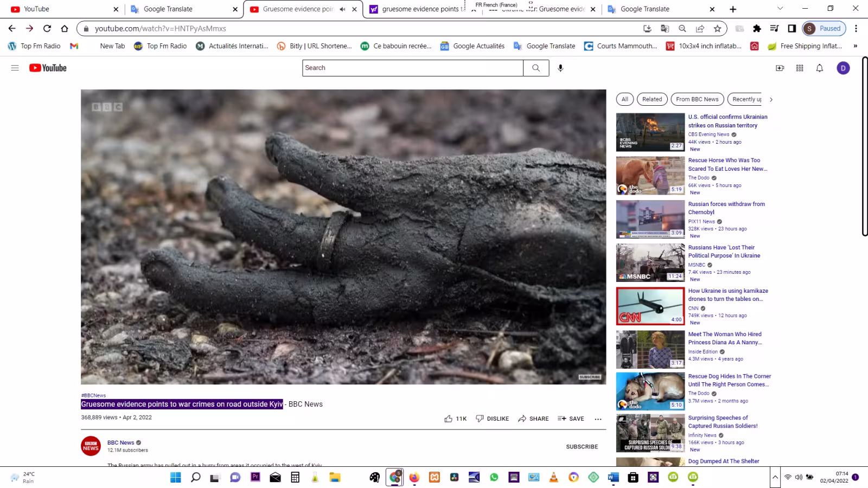Open the Chrome media controls icon

[x=774, y=28]
